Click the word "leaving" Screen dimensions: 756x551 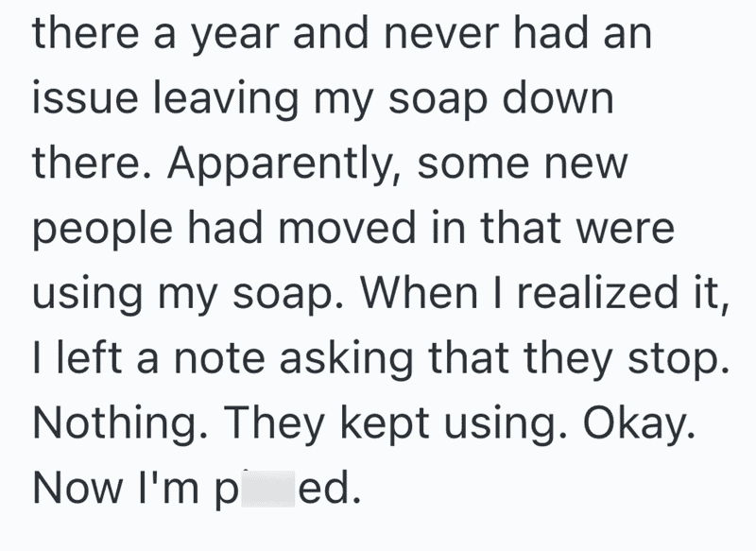click(226, 102)
